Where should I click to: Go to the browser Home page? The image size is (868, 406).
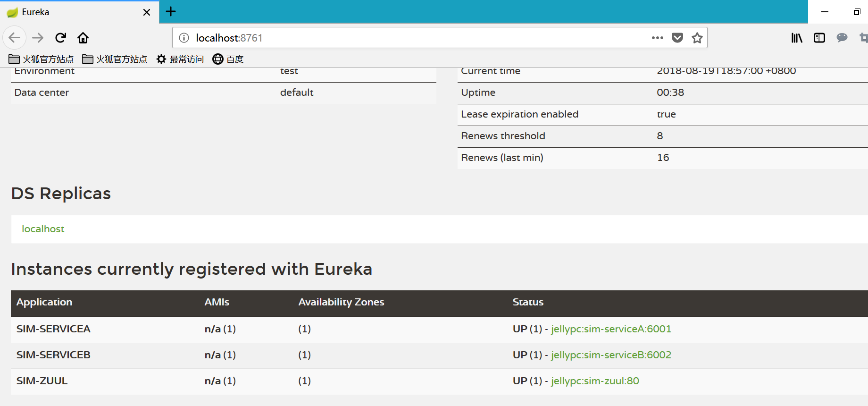click(x=83, y=38)
